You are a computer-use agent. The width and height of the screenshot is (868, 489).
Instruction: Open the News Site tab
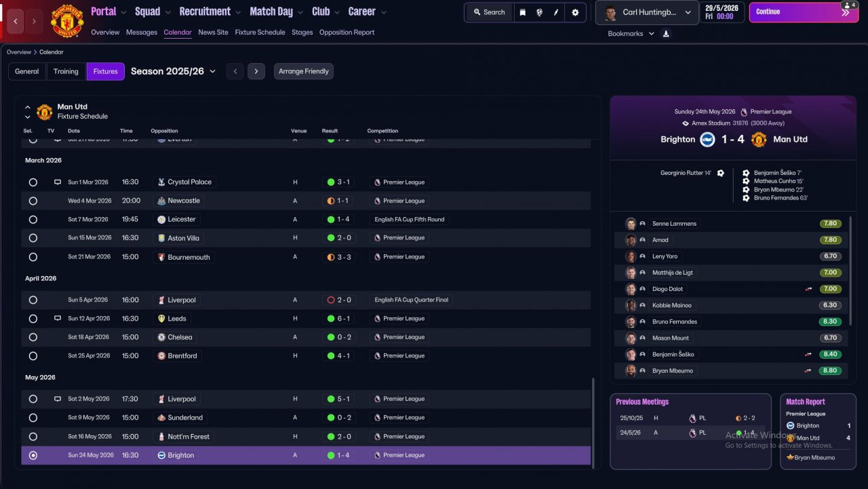pos(213,33)
